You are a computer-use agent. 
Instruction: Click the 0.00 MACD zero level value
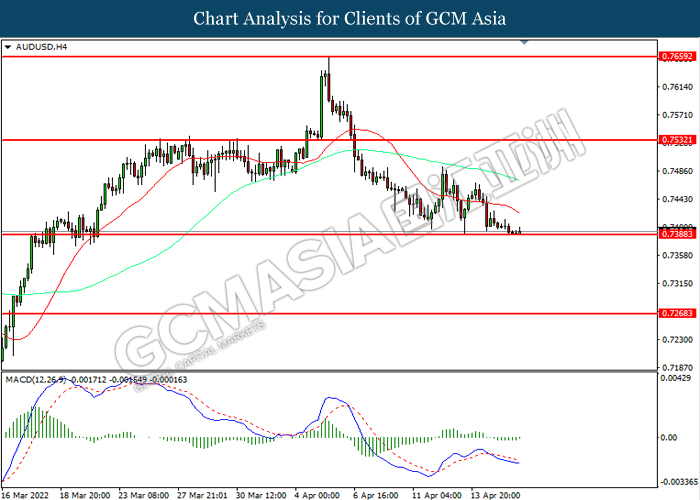(669, 438)
